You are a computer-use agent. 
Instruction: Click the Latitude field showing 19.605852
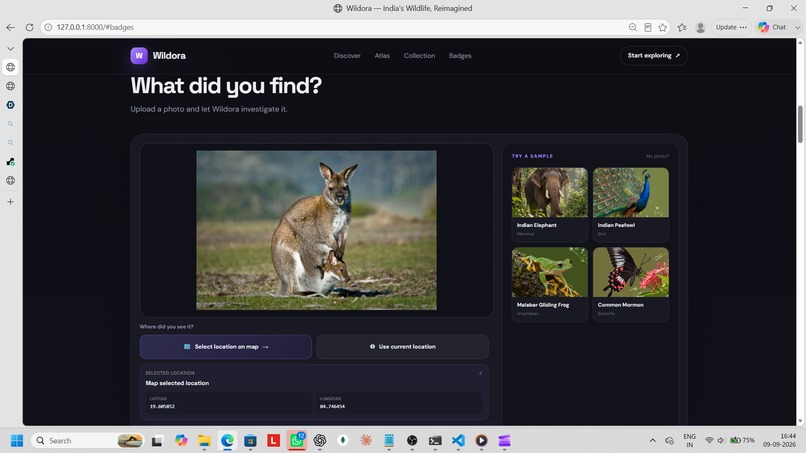[x=229, y=403]
